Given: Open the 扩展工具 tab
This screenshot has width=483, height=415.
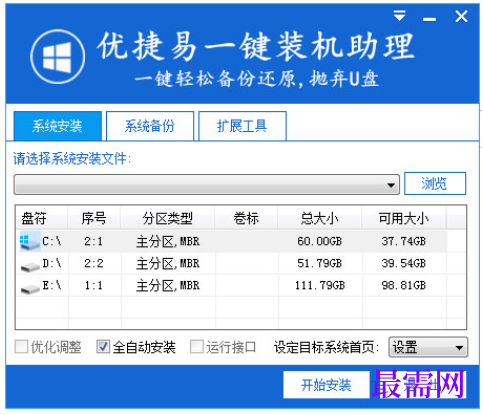Looking at the screenshot, I should tap(242, 126).
